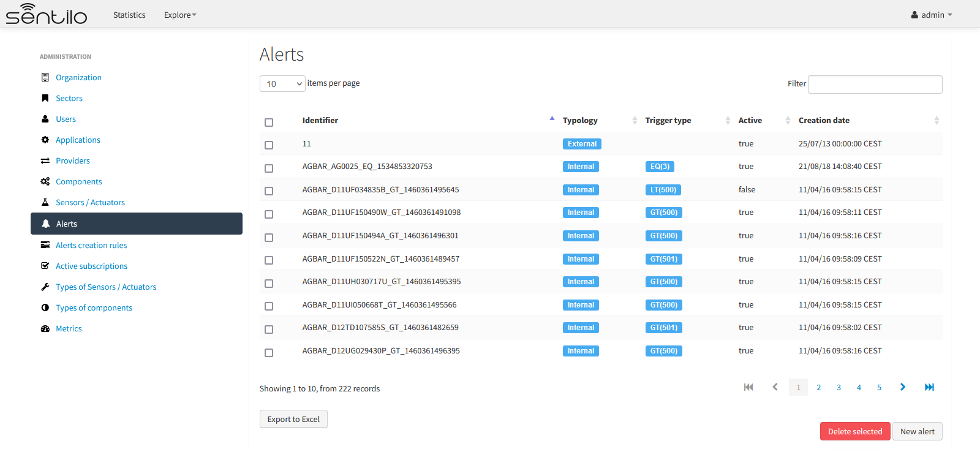Viewport: 980px width, 460px height.
Task: Click the Alerts bell icon
Action: tap(45, 224)
